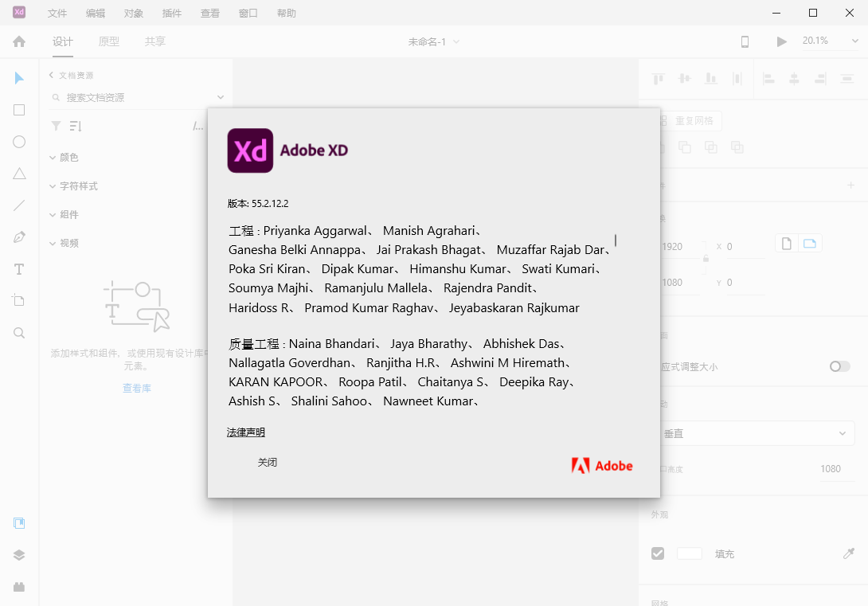This screenshot has width=868, height=606.
Task: Open the Plugins panel icon
Action: [x=19, y=587]
